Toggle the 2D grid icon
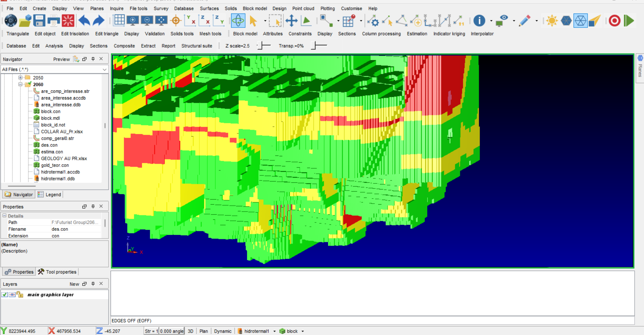The height and width of the screenshot is (335, 644). point(119,21)
